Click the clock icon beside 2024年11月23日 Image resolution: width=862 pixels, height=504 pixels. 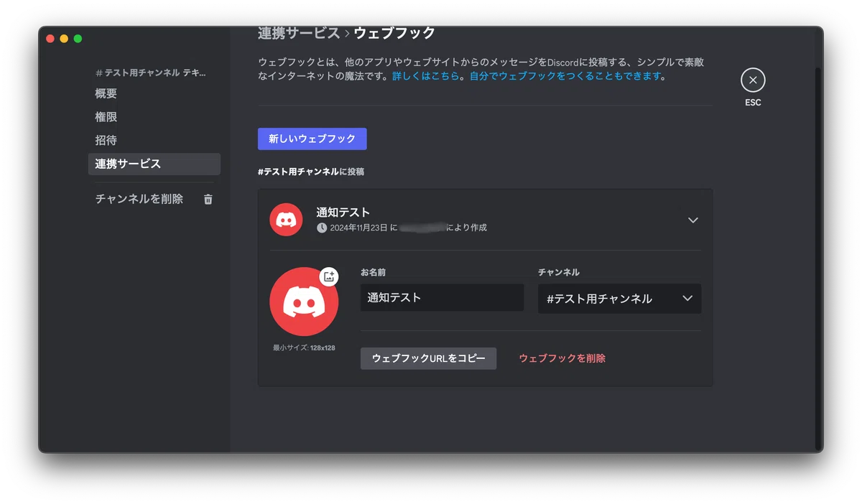click(322, 228)
